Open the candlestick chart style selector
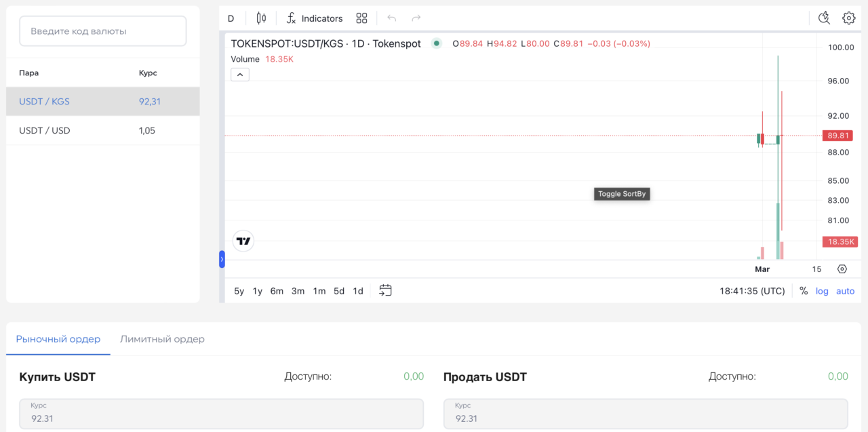 point(261,18)
